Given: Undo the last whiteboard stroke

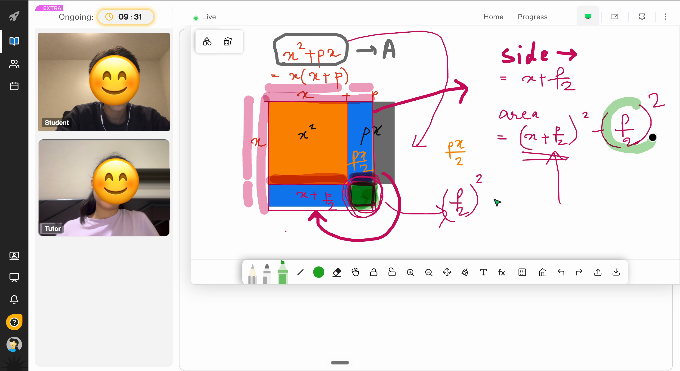Looking at the screenshot, I should 561,272.
